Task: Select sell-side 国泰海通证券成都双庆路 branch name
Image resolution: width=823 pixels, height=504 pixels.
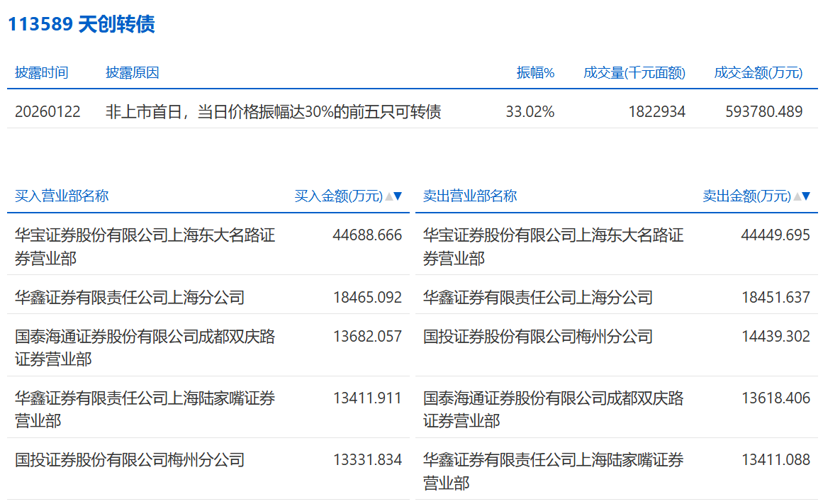Action: coord(553,410)
